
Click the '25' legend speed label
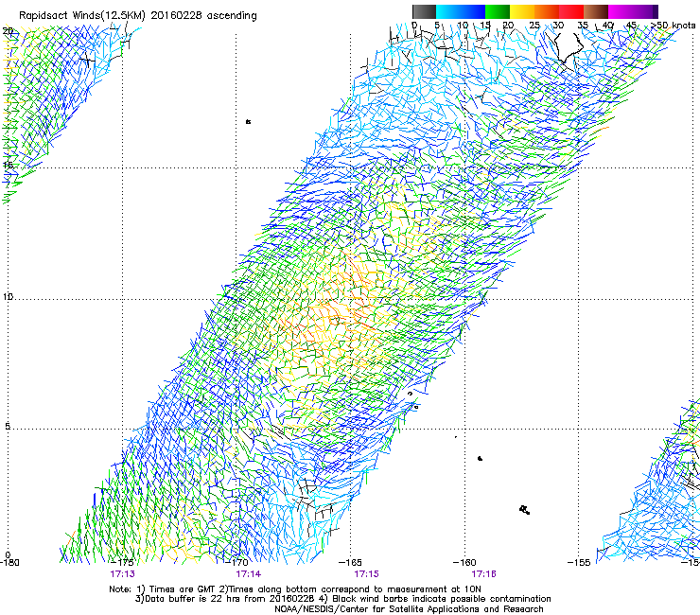534,26
